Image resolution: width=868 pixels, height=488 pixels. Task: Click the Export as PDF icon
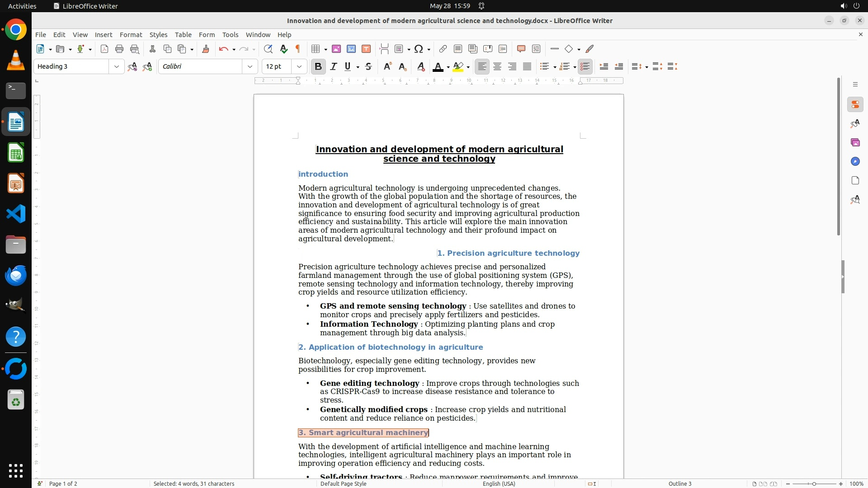pos(104,49)
